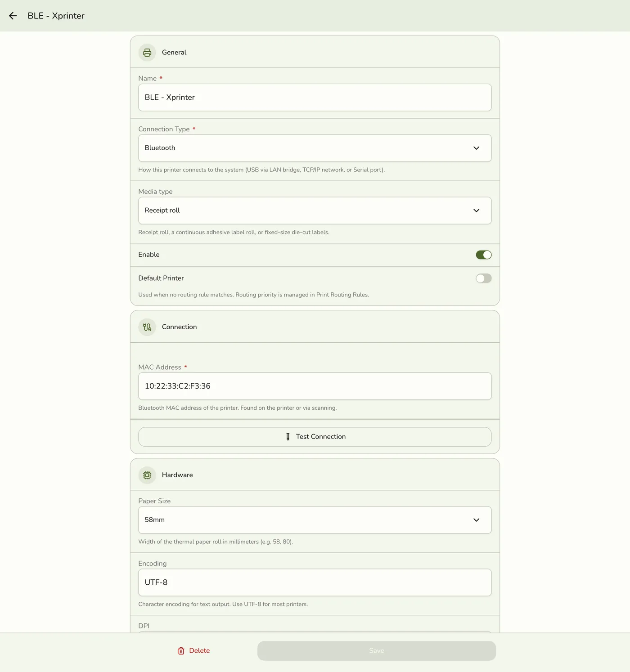
Task: Click the page title 'BLE - Xprinter' in header
Action: pyautogui.click(x=56, y=16)
